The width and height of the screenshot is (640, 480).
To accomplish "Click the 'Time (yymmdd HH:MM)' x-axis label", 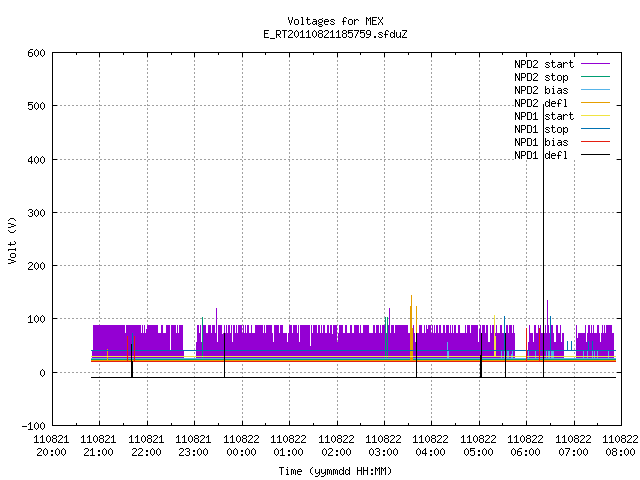I will tap(335, 471).
